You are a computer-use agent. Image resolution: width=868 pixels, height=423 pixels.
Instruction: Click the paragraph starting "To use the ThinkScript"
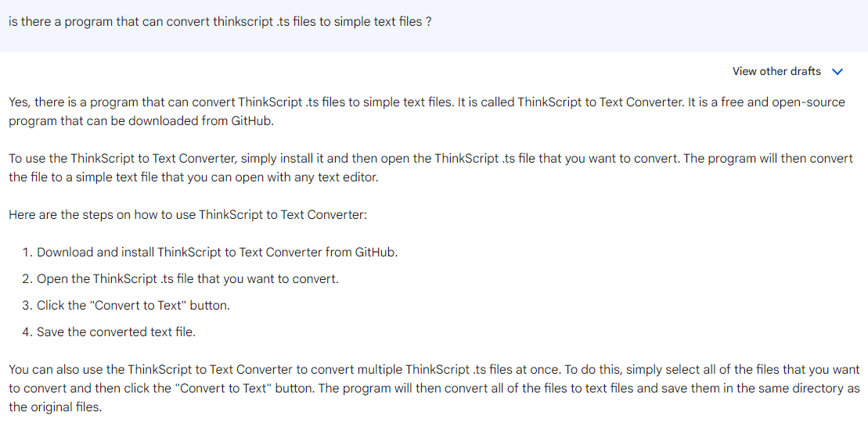[x=430, y=167]
